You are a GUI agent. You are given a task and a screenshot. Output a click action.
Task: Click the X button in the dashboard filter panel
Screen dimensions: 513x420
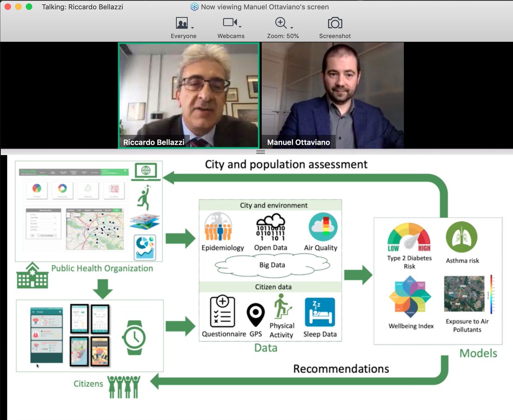click(x=32, y=235)
